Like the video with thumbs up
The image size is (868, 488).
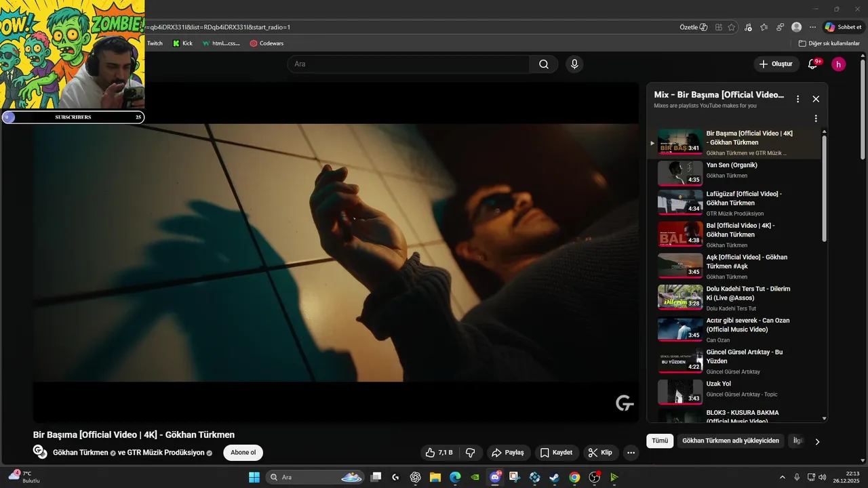tap(439, 453)
